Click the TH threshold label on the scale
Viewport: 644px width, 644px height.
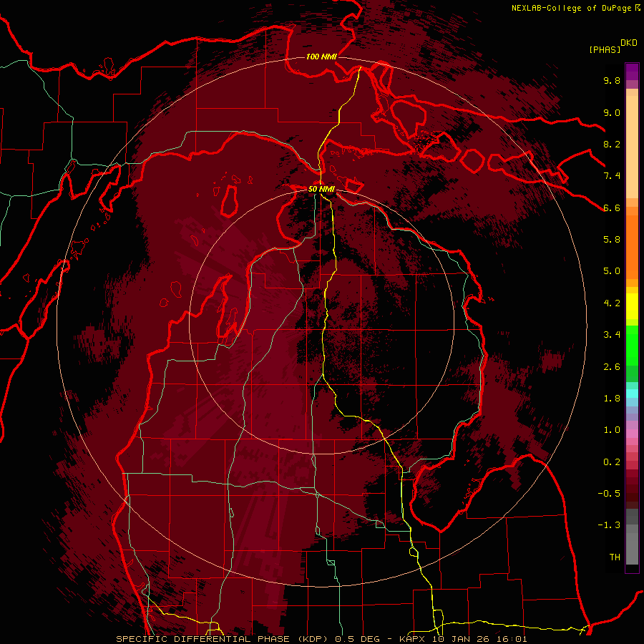[x=615, y=557]
